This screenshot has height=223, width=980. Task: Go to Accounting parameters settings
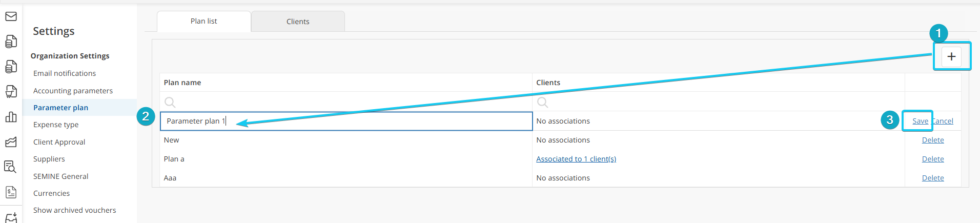point(73,91)
